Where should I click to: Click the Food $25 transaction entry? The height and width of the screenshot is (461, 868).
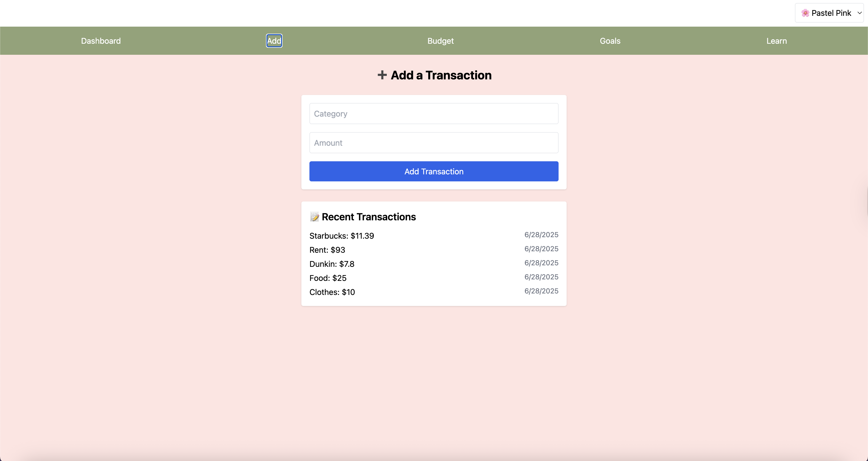[328, 278]
